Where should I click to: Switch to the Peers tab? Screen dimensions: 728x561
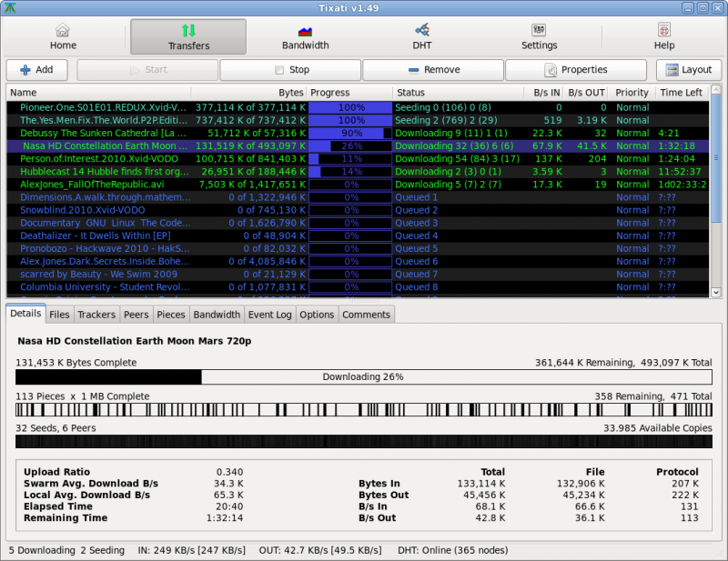(136, 315)
